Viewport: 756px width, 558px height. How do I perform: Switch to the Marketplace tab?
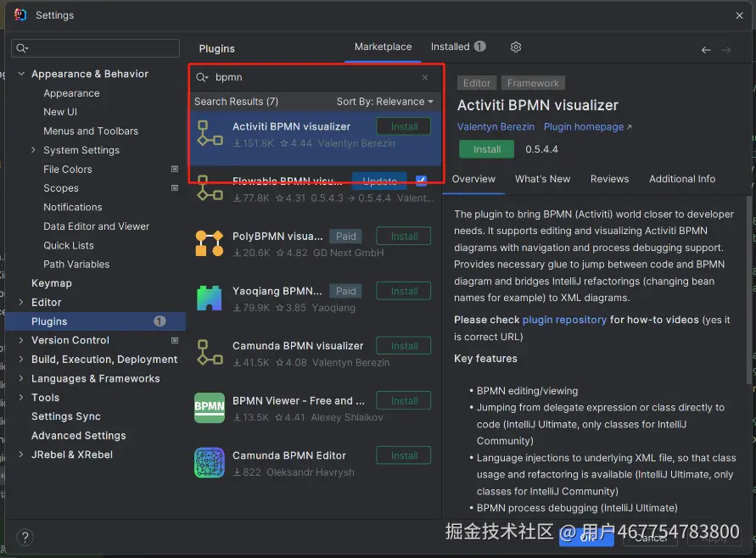pyautogui.click(x=383, y=47)
